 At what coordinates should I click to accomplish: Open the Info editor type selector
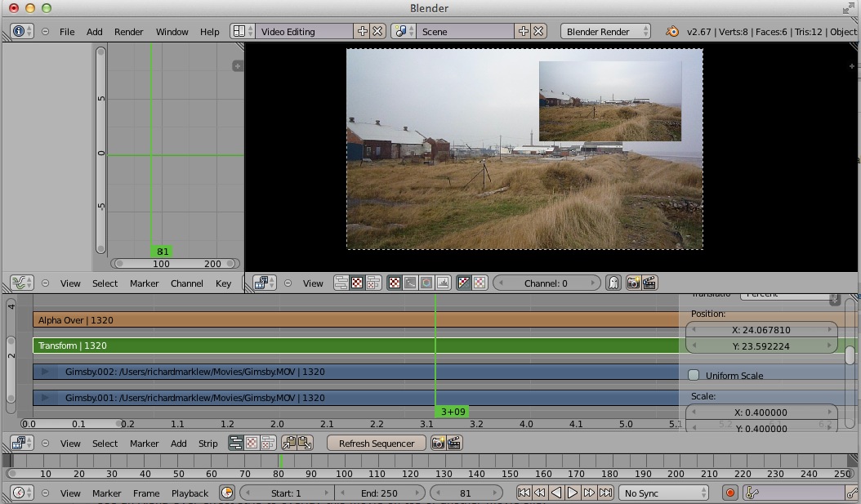point(22,31)
